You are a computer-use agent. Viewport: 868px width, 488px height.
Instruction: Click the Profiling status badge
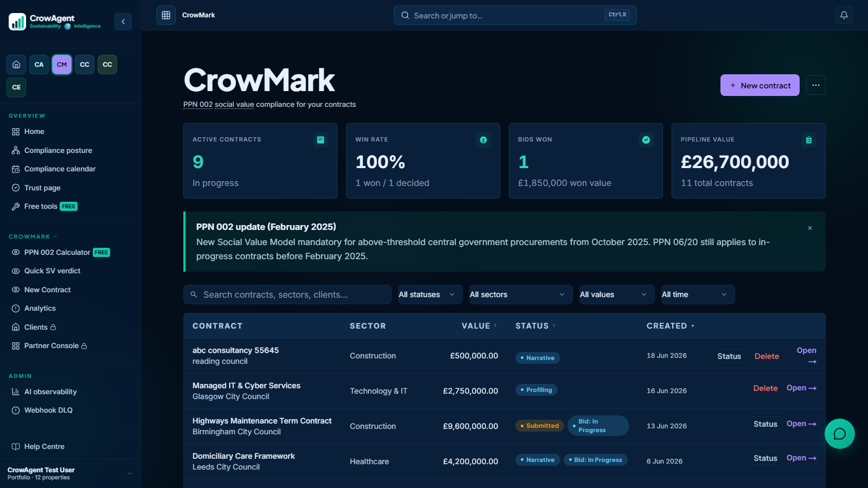click(x=537, y=390)
